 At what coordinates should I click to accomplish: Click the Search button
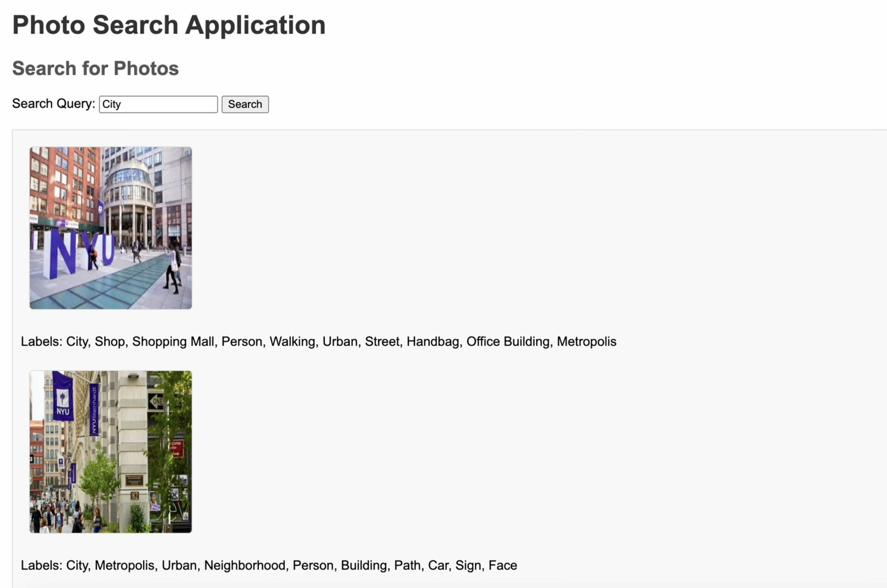point(245,104)
